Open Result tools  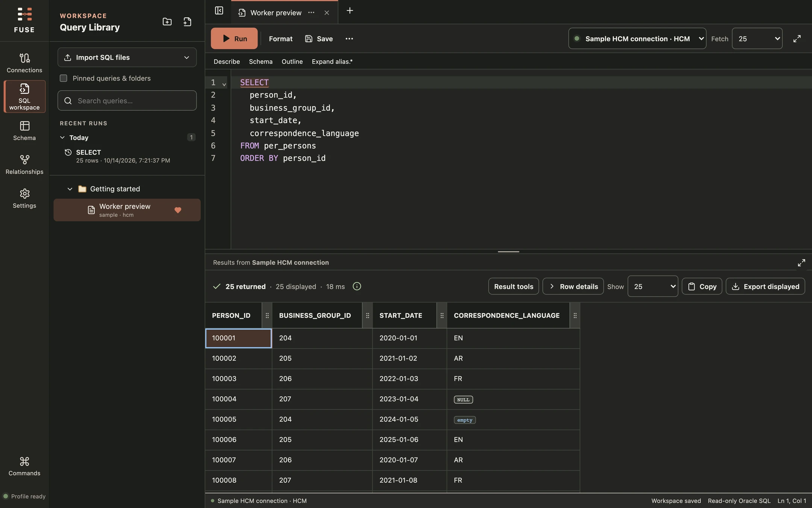tap(514, 286)
